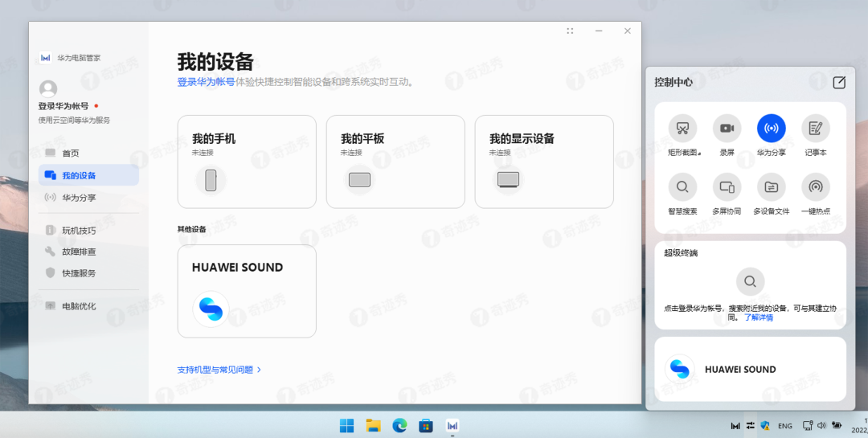Click the HUAWEI SOUND card under 其他设备

pos(247,291)
